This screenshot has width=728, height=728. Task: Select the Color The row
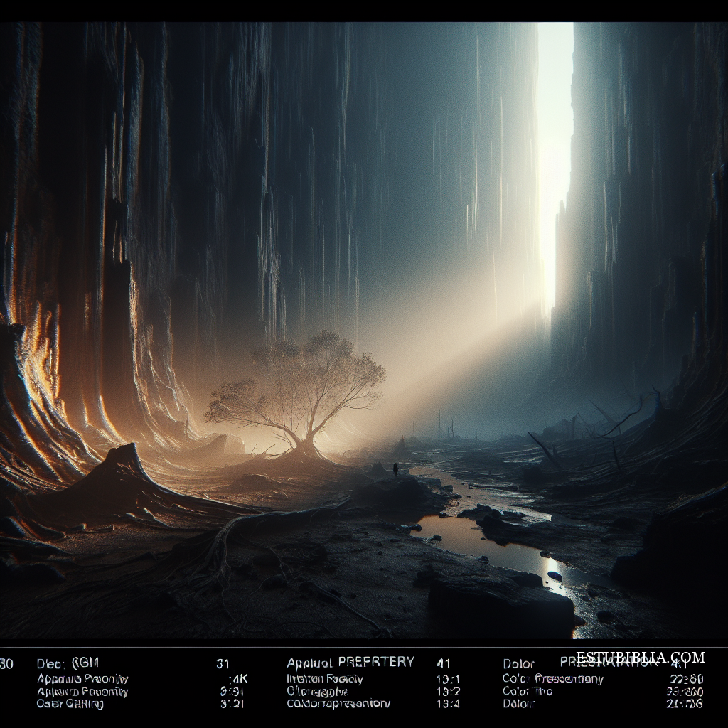tap(527, 691)
